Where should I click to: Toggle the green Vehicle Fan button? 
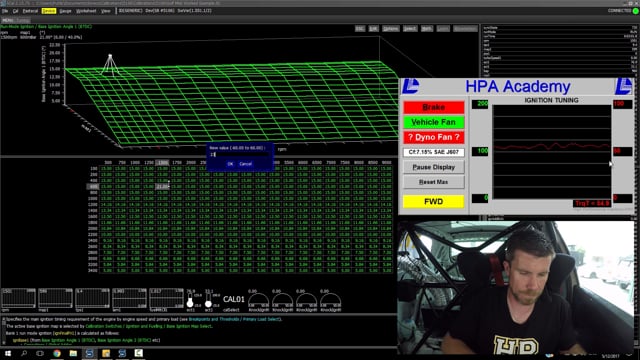point(433,122)
